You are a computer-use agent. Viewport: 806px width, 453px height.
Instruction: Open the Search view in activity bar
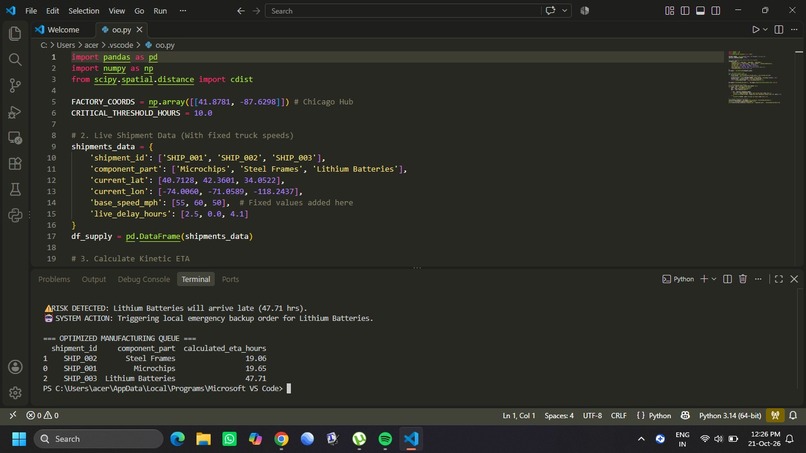15,60
